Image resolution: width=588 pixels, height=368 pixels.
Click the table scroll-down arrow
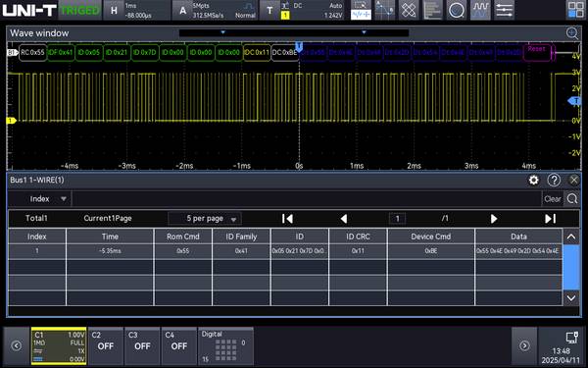click(571, 298)
